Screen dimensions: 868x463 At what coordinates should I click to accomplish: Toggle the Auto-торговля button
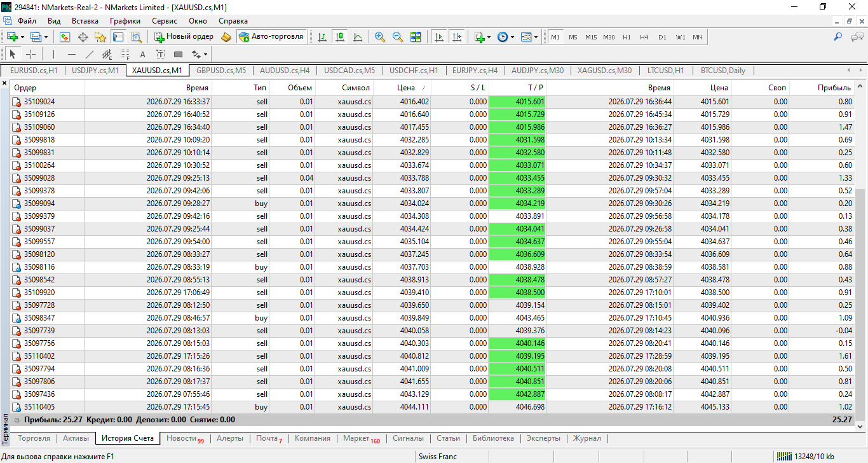271,37
